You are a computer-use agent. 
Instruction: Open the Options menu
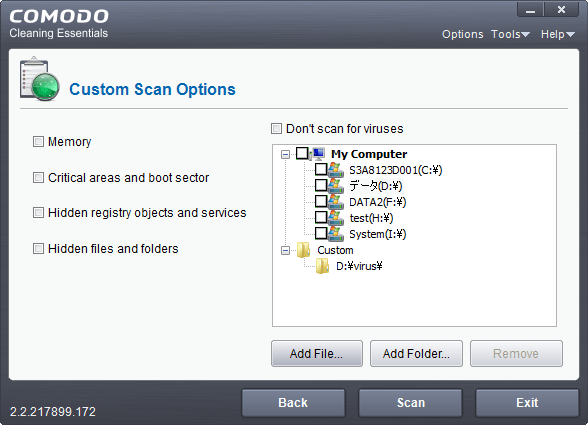[x=462, y=34]
